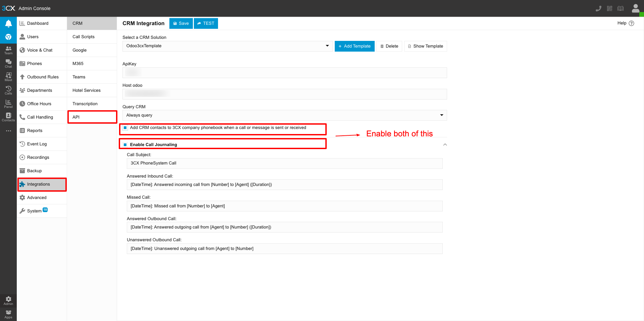Click the Host odoo input field
This screenshot has height=321, width=644.
tap(285, 94)
